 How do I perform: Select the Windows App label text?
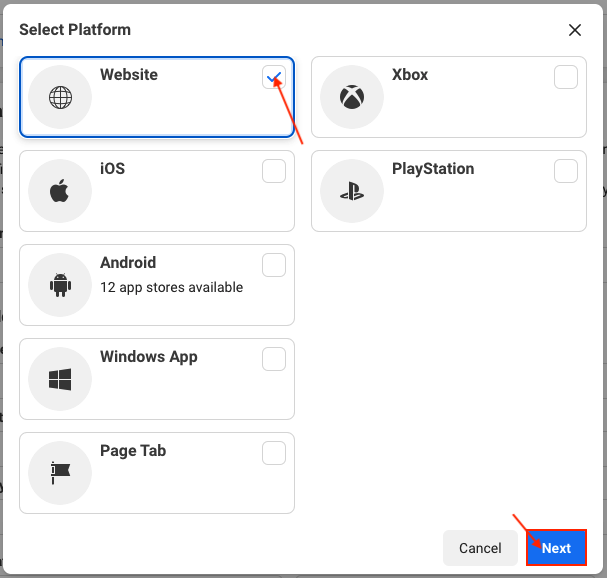click(x=149, y=357)
